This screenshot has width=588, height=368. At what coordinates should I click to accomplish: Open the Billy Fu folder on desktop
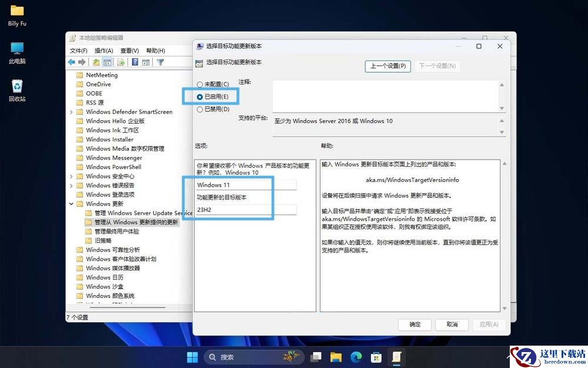(x=17, y=16)
